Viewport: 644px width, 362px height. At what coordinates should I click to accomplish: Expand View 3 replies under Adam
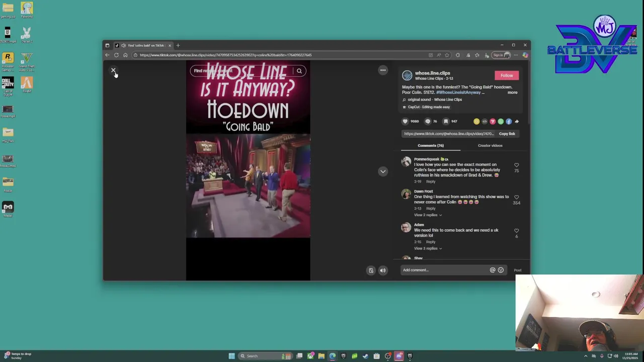coord(428,248)
